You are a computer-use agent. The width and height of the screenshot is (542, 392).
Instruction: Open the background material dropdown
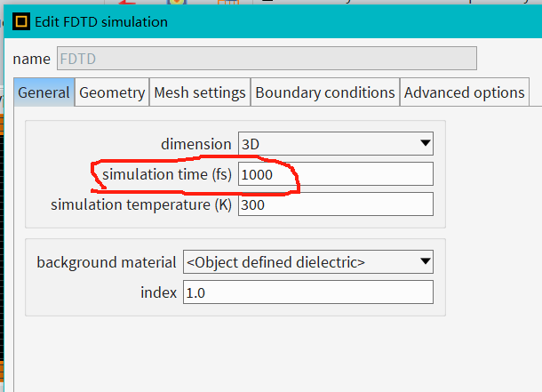pyautogui.click(x=308, y=261)
